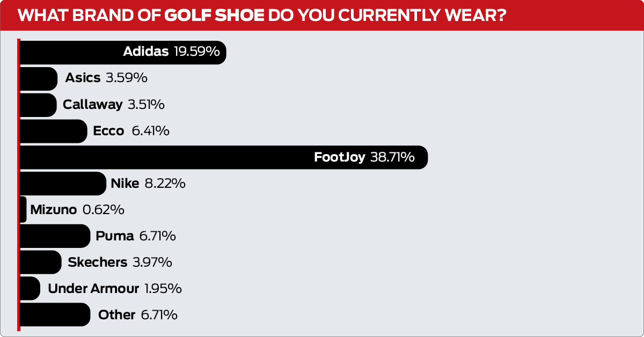Click the black Other bar
Image resolution: width=644 pixels, height=337 pixels.
pyautogui.click(x=55, y=315)
